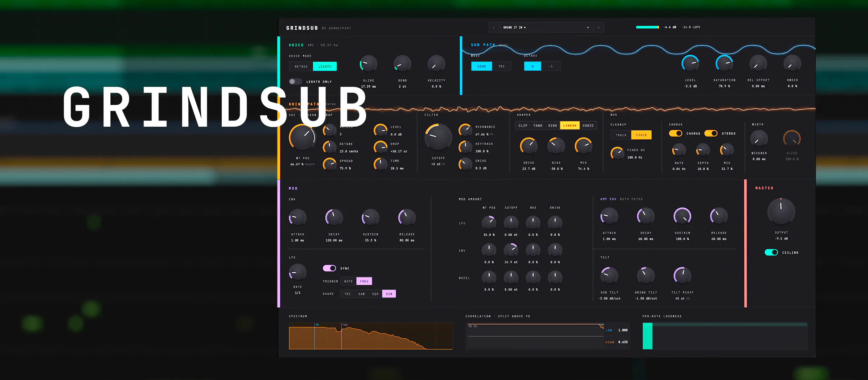868x380 pixels.
Task: Click the Widener knob
Action: coord(759,139)
